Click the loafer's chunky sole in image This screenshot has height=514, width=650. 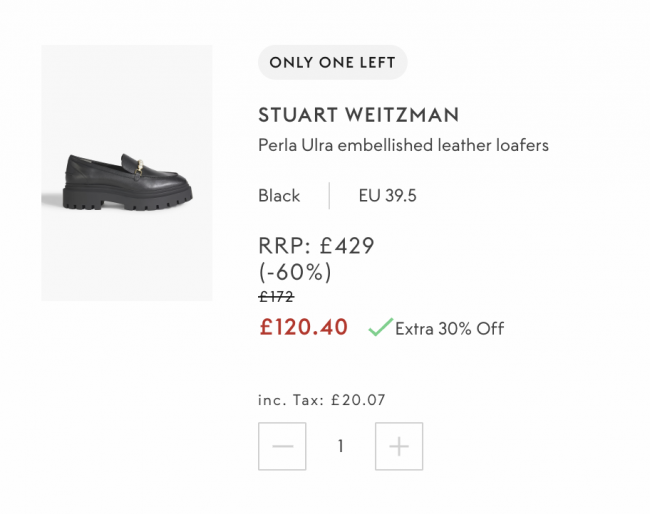pos(128,198)
